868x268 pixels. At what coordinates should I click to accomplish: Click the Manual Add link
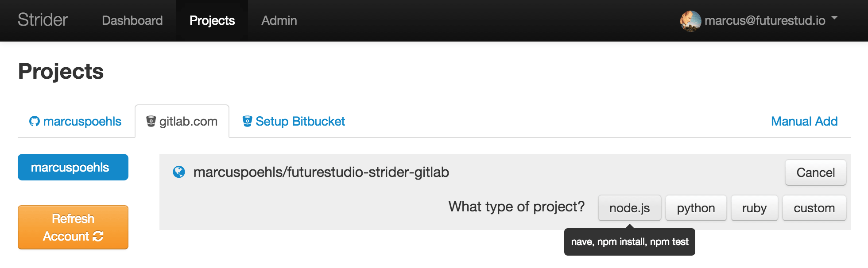(x=804, y=121)
